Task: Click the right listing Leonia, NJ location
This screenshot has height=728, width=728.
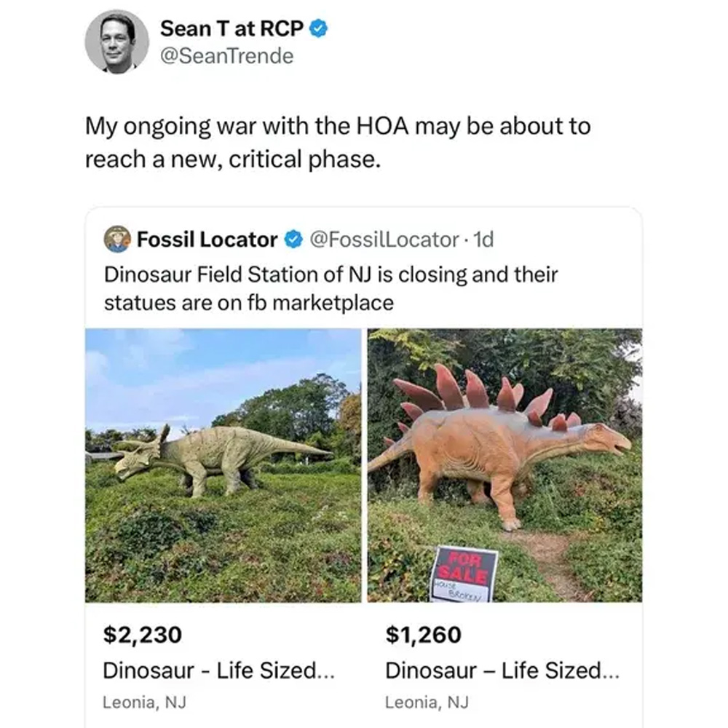Action: 427,703
